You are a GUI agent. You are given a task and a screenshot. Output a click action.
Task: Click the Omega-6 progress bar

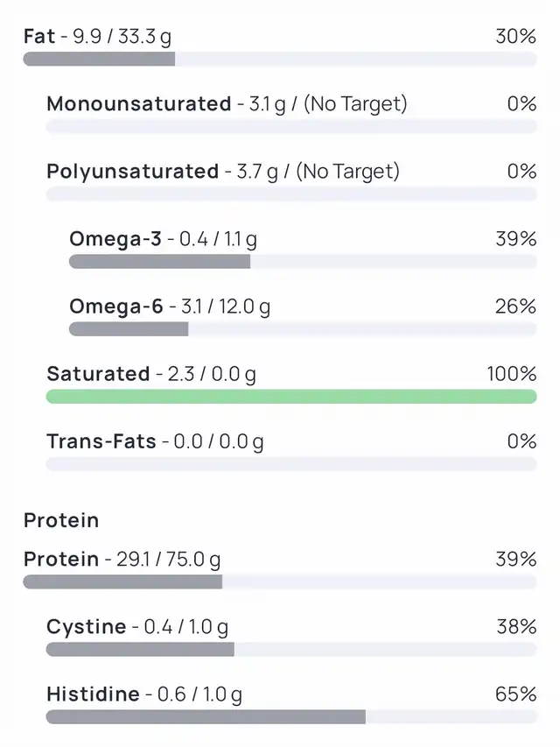coord(302,329)
